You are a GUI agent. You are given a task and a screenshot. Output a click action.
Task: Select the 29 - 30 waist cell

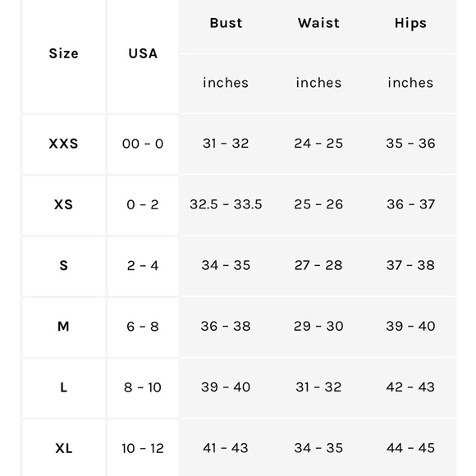[318, 327]
